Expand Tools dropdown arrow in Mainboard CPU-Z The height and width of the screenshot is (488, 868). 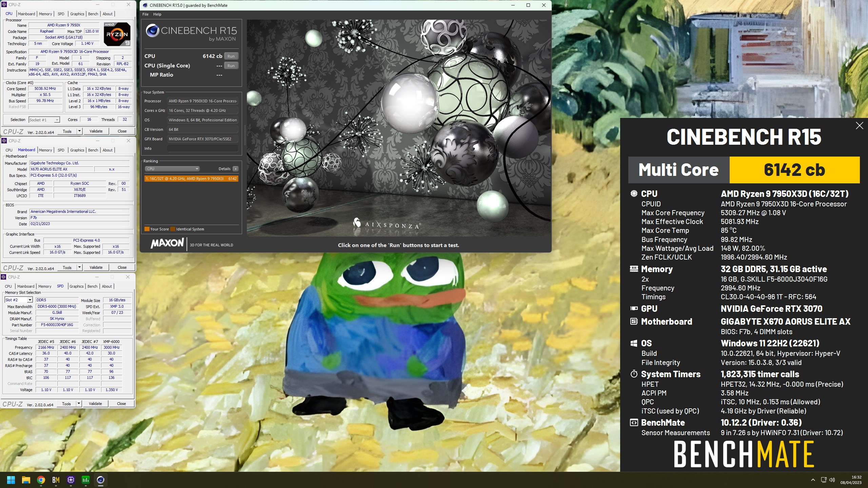coord(79,267)
